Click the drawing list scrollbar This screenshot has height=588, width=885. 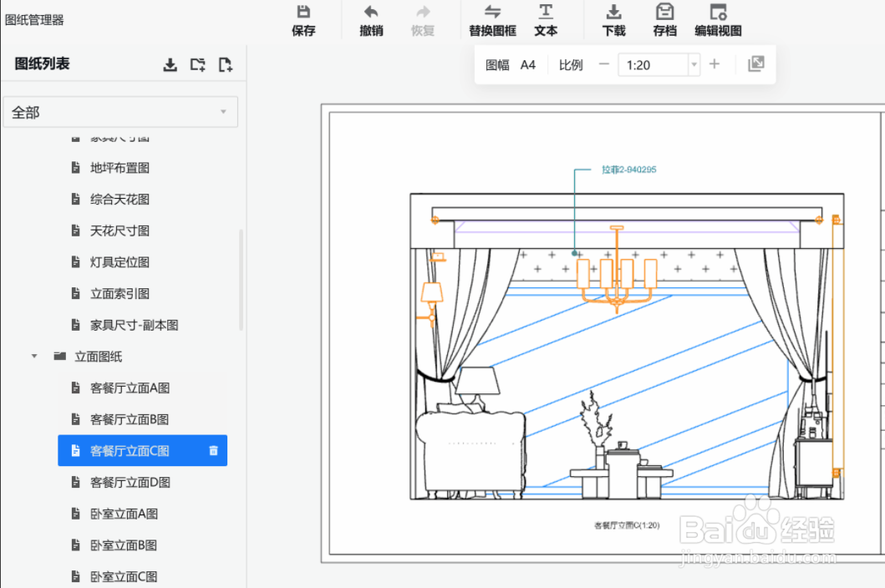pyautogui.click(x=241, y=279)
